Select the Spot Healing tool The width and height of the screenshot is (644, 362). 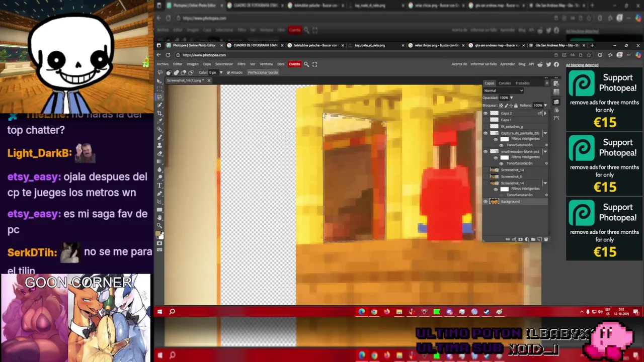[160, 129]
